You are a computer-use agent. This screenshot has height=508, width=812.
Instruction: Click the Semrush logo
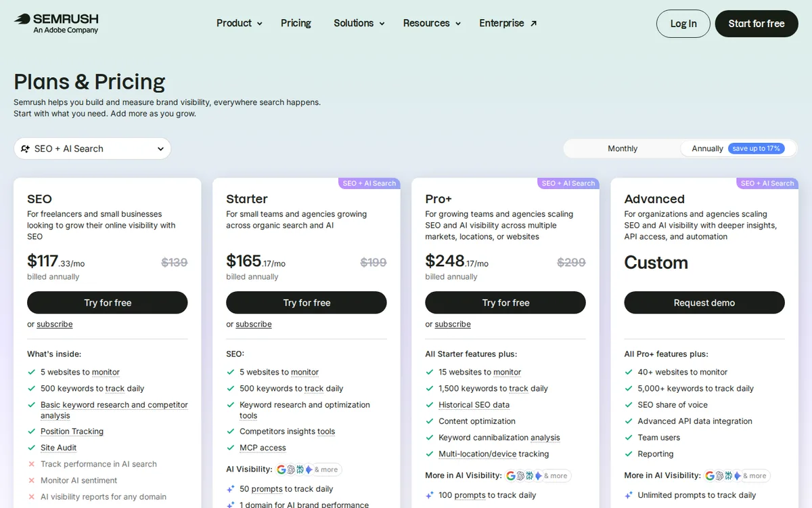click(56, 23)
